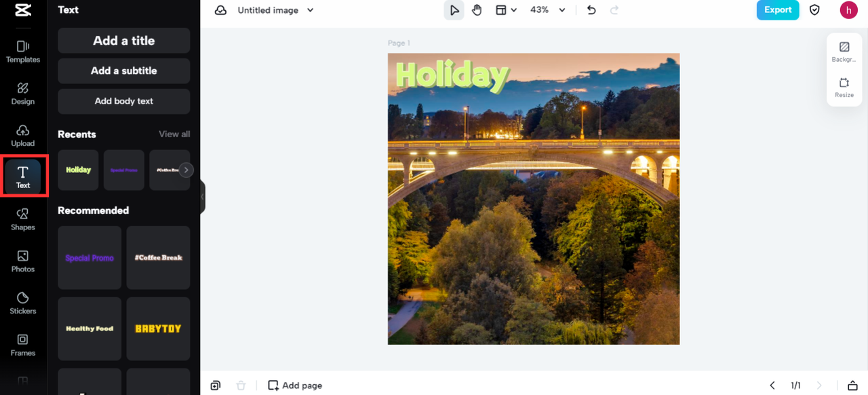Select the hand pan tool
This screenshot has width=868, height=395.
(x=477, y=10)
